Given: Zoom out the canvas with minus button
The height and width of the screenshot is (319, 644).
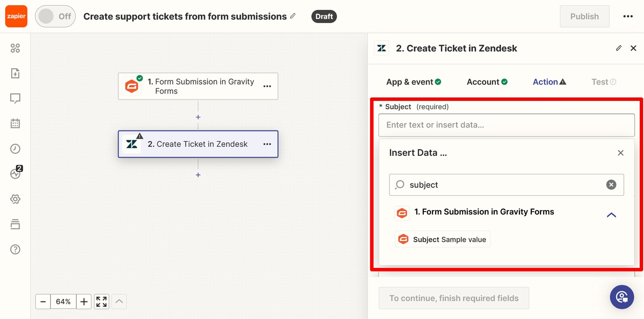Looking at the screenshot, I should [x=43, y=302].
